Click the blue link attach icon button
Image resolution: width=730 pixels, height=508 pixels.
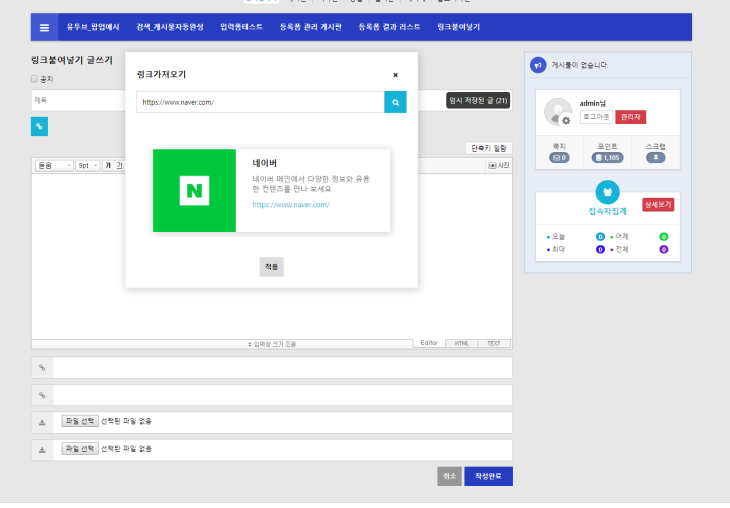coord(39,126)
